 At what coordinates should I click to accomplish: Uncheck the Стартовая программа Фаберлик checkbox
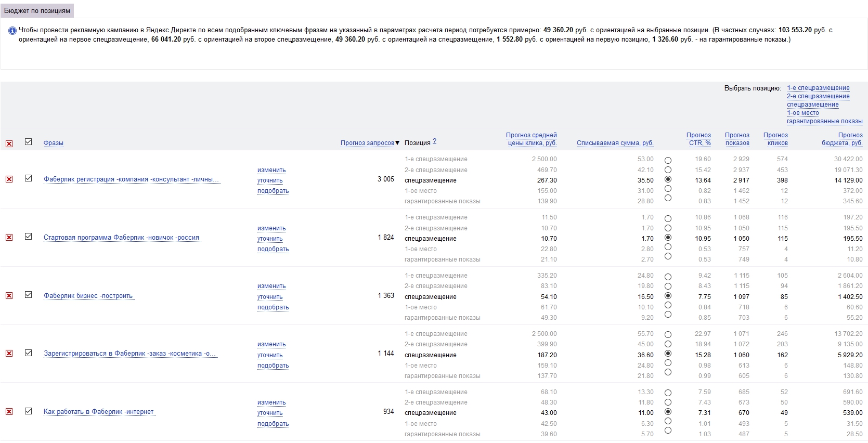coord(29,237)
